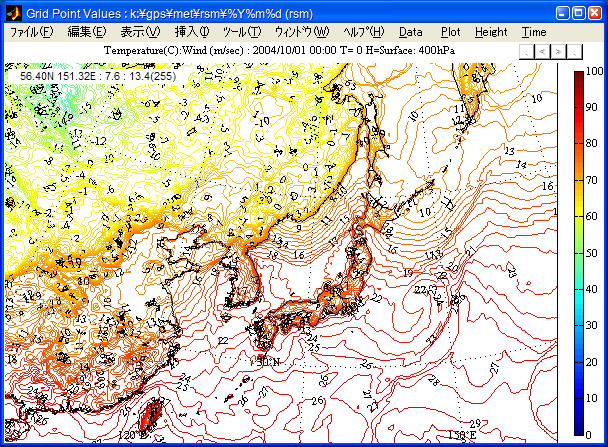Open the 編集(E) menu
The height and width of the screenshot is (447, 608).
click(86, 32)
